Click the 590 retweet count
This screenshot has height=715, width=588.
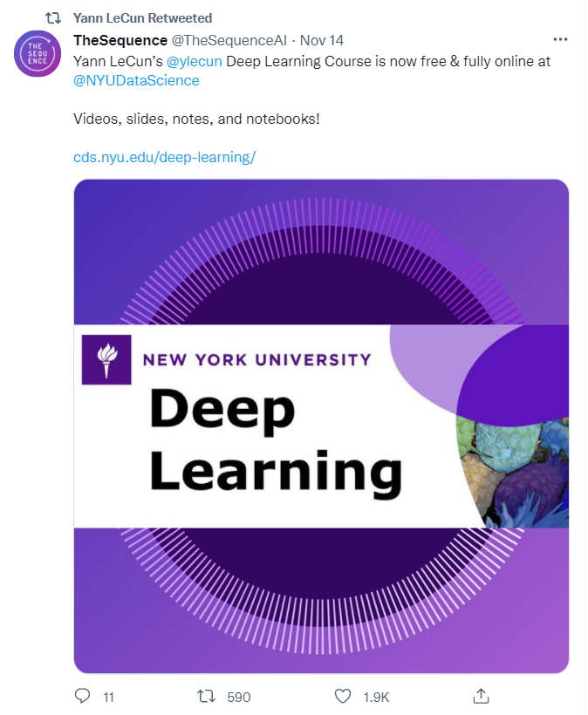click(238, 697)
